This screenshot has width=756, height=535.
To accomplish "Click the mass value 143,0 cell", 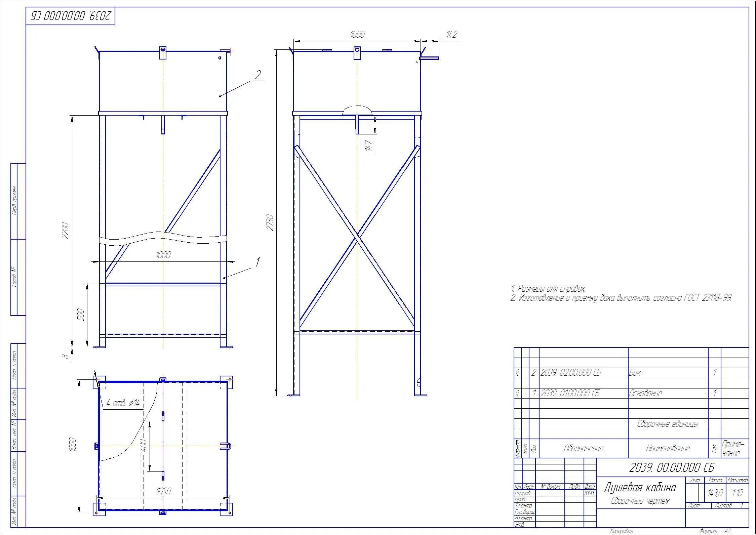I will click(x=715, y=493).
